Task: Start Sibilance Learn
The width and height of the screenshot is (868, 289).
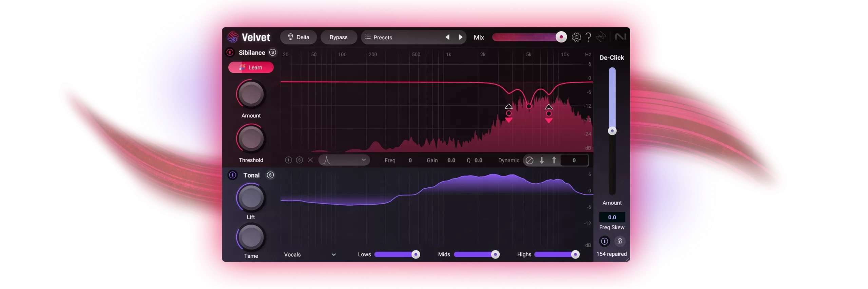Action: pyautogui.click(x=251, y=67)
